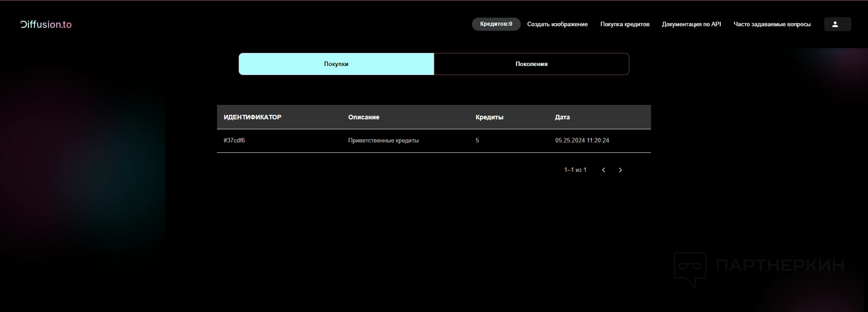Open Документация по API link
The width and height of the screenshot is (868, 312).
(691, 24)
